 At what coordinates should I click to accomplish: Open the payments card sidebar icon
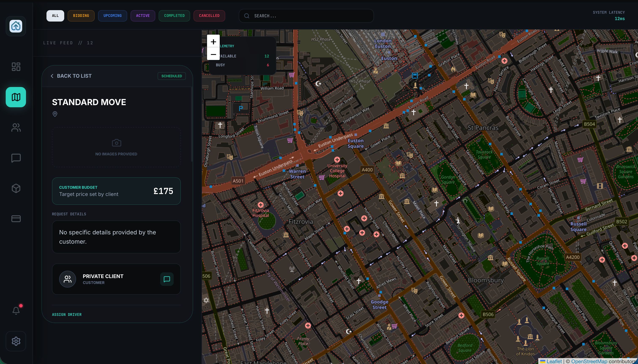[x=16, y=219]
